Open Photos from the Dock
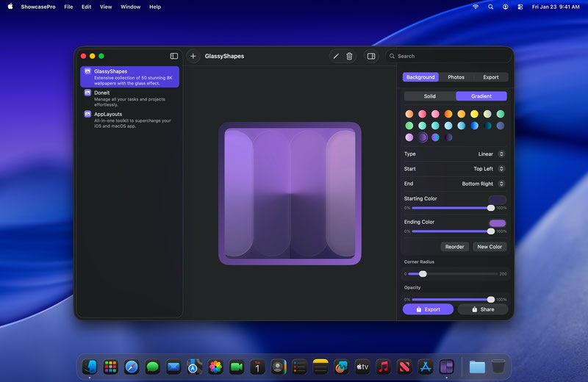The image size is (588, 382). (x=215, y=367)
